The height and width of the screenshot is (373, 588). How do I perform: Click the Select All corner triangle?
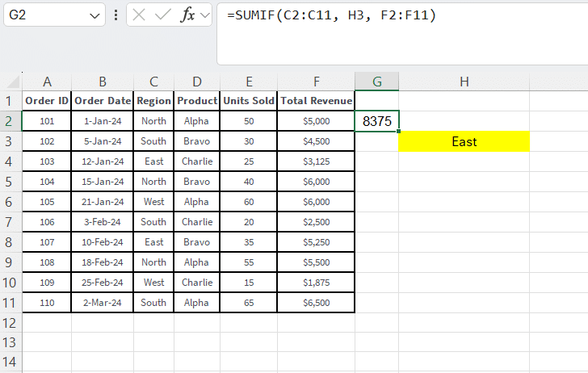[13, 82]
